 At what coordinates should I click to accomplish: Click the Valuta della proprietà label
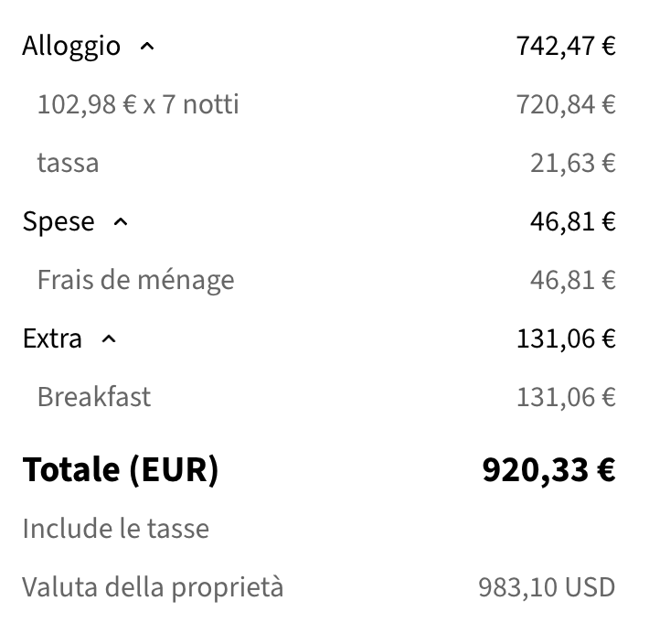coord(153,587)
